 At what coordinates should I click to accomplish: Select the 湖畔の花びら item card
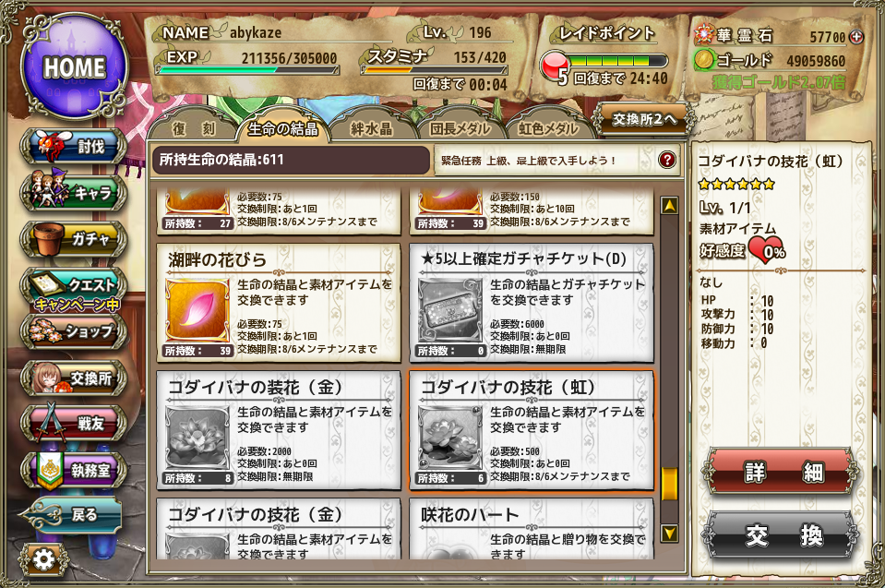[x=279, y=303]
